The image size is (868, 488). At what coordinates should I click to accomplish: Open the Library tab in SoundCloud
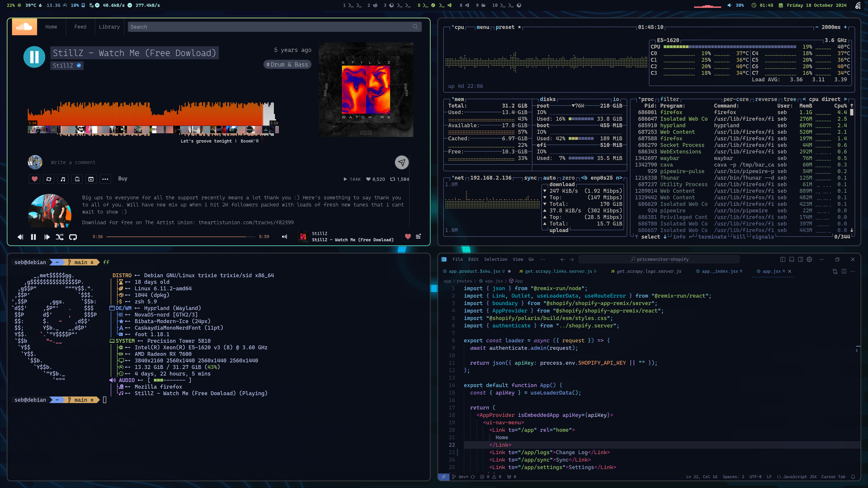pyautogui.click(x=109, y=27)
